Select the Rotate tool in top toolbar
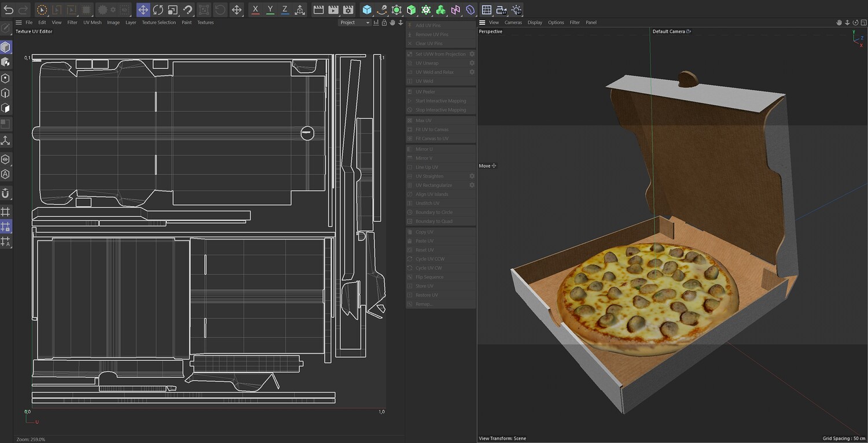 (x=158, y=10)
